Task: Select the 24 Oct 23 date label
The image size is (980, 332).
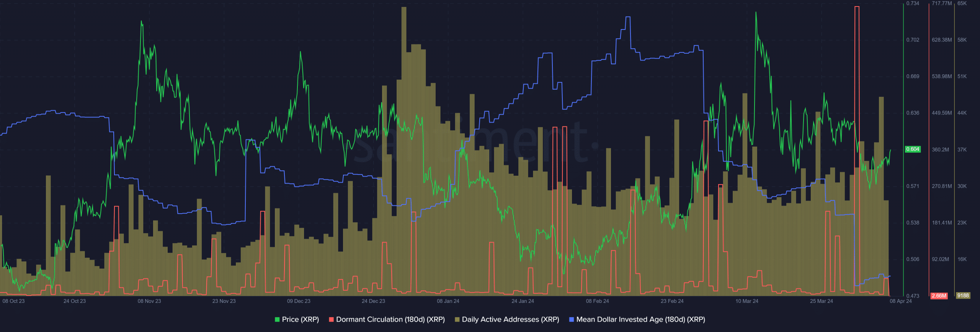Action: (x=75, y=301)
